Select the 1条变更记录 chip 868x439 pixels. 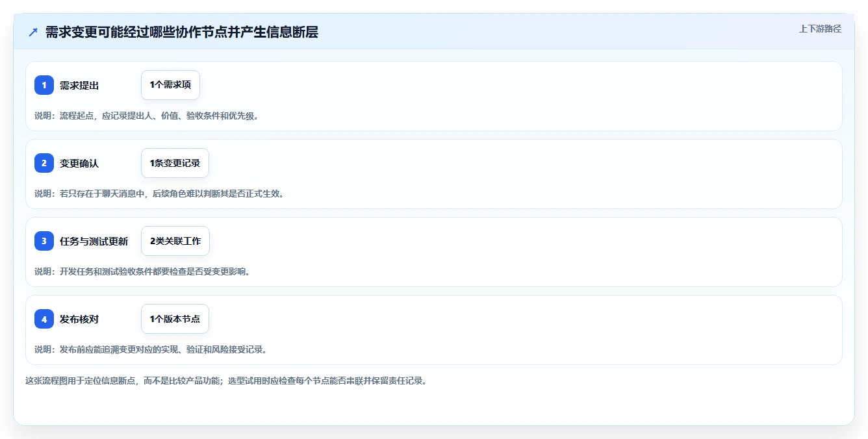click(175, 163)
